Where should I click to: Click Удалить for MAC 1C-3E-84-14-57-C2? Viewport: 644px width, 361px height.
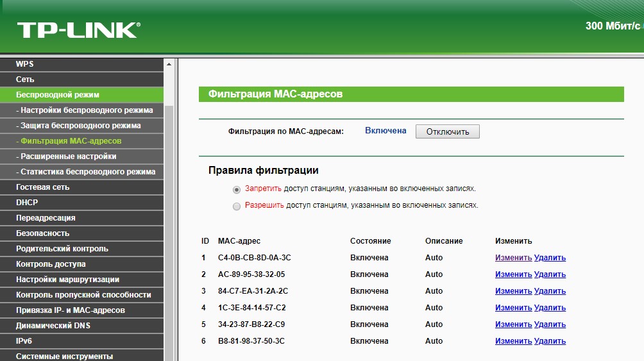click(550, 308)
